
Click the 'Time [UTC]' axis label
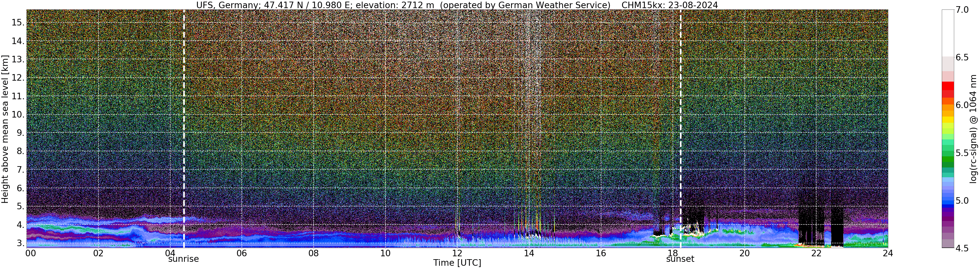(457, 263)
